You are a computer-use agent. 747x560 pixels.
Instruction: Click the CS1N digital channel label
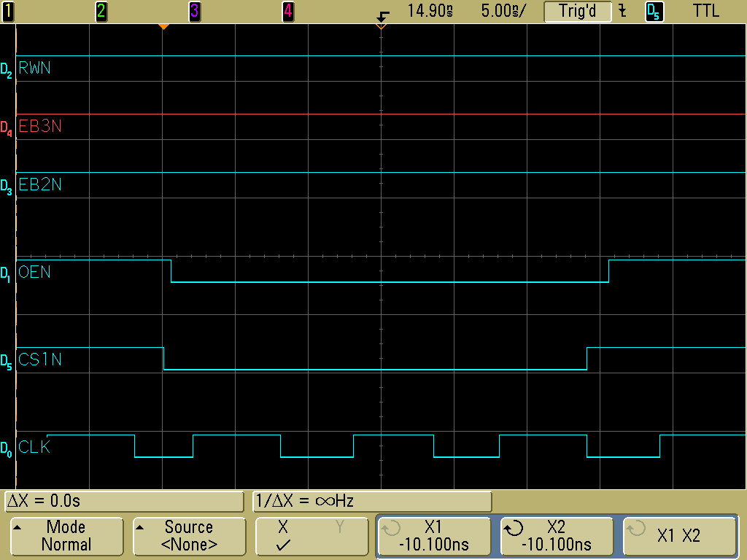[x=39, y=359]
